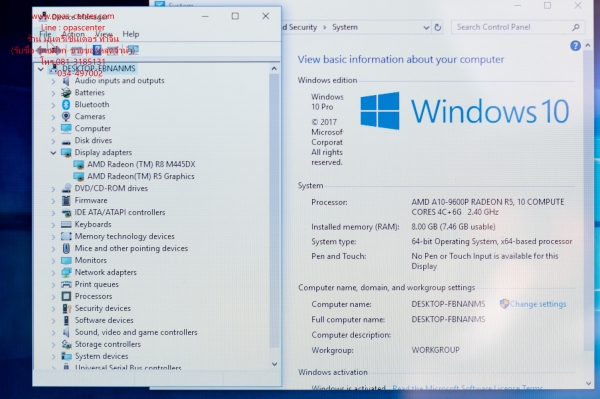Click Change settings link for computer name
The height and width of the screenshot is (399, 600).
538,304
